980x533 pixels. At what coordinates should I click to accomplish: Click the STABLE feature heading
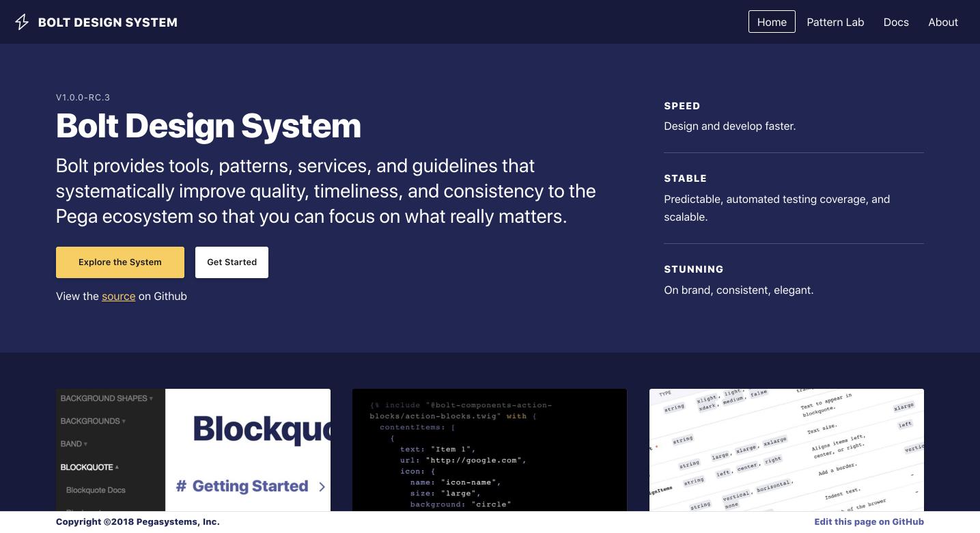685,178
